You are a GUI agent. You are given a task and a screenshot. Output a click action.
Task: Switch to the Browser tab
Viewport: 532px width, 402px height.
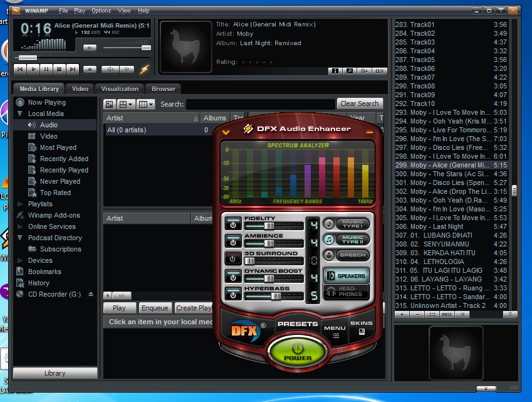click(x=164, y=88)
